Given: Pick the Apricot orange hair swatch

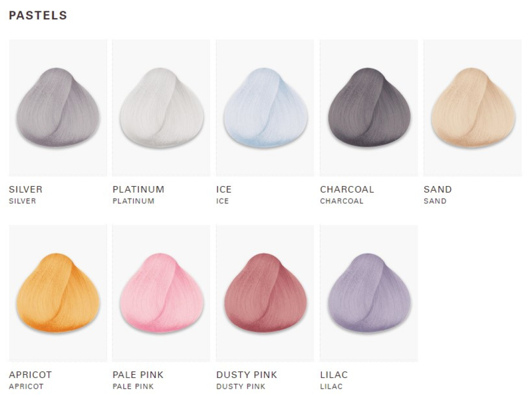Looking at the screenshot, I should [x=58, y=293].
